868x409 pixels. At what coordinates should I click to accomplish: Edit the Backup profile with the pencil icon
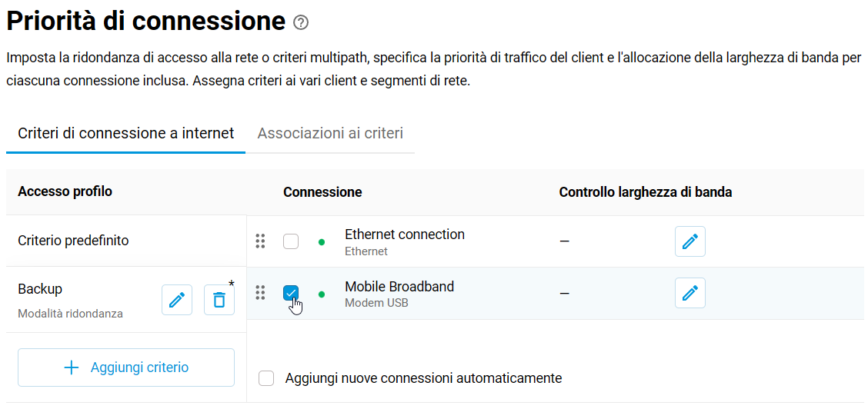pyautogui.click(x=177, y=300)
